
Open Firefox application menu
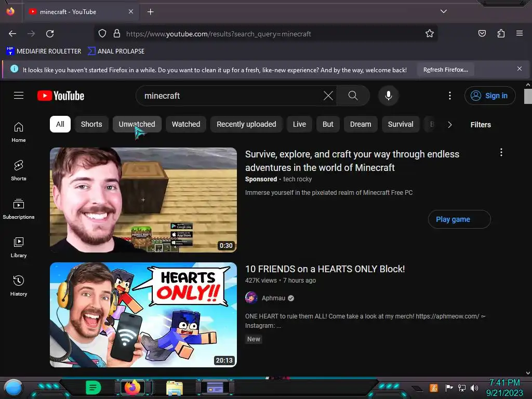pyautogui.click(x=520, y=34)
